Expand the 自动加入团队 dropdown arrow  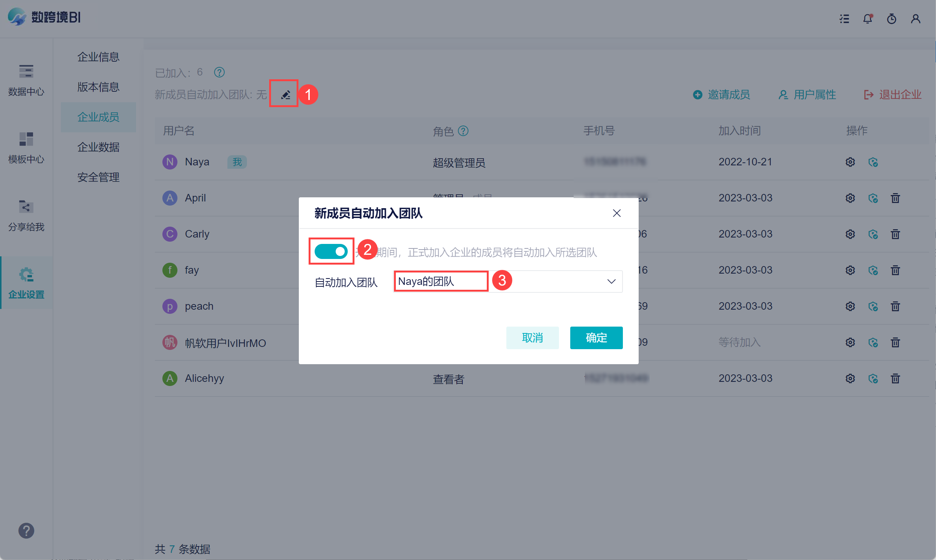point(611,282)
